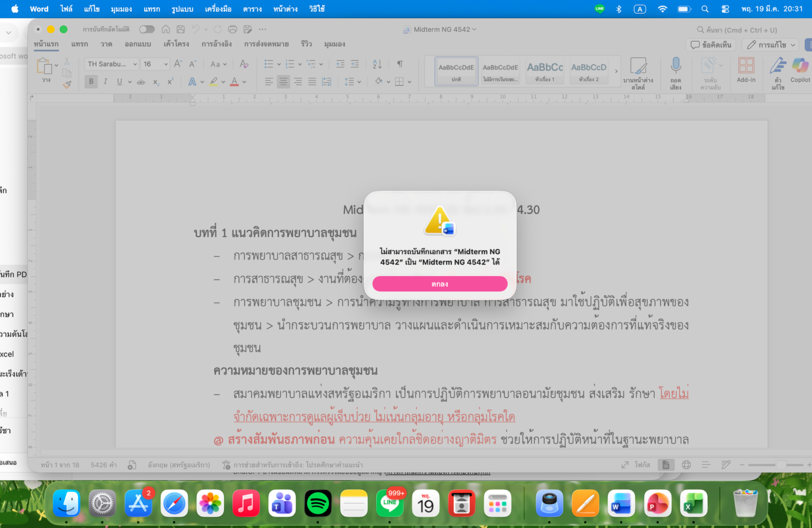Expand the font color dropdown arrow
The width and height of the screenshot is (812, 528).
[244, 82]
